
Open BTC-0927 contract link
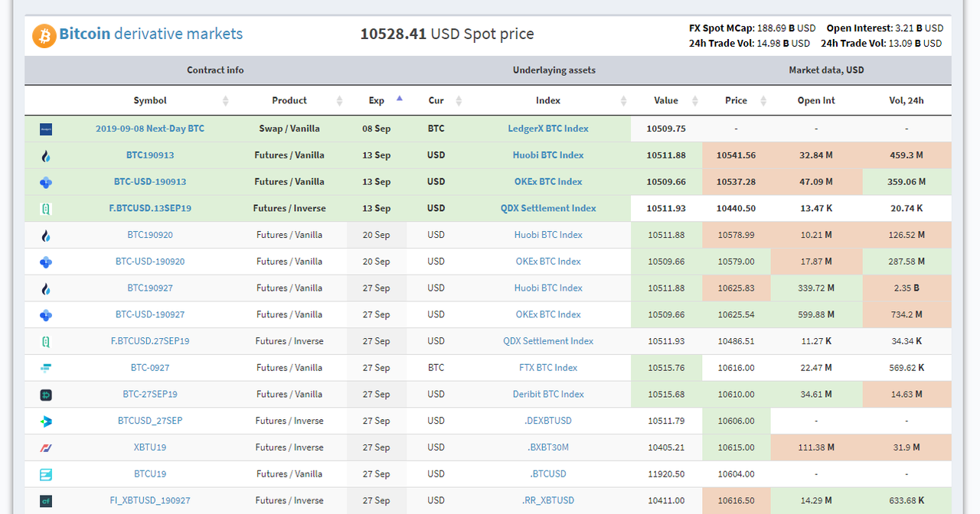pos(150,368)
